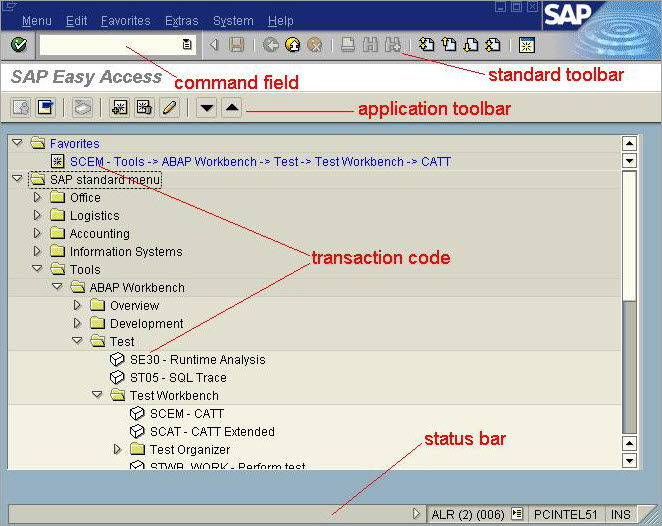
Task: Open the SCEM favorite link
Action: [260, 162]
